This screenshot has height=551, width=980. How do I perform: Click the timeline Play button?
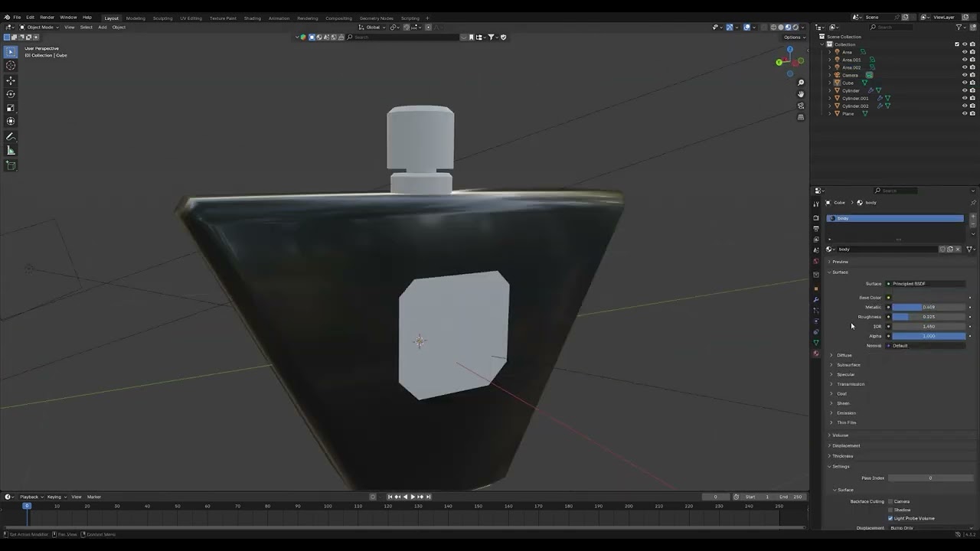[x=413, y=497]
